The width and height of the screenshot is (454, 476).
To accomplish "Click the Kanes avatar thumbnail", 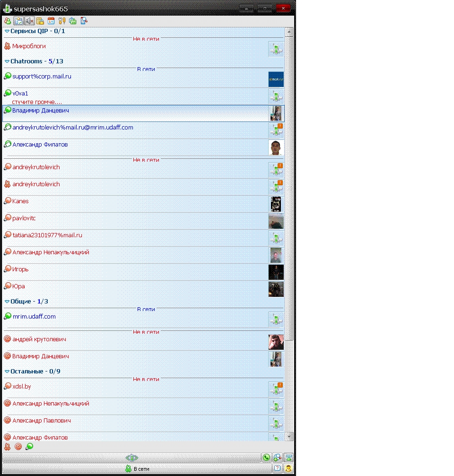I will [276, 204].
